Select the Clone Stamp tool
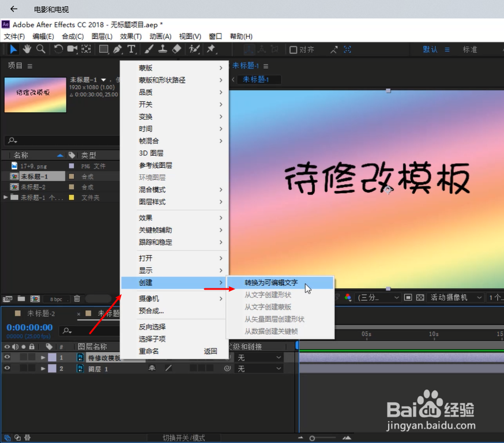The height and width of the screenshot is (443, 504). pos(163,49)
